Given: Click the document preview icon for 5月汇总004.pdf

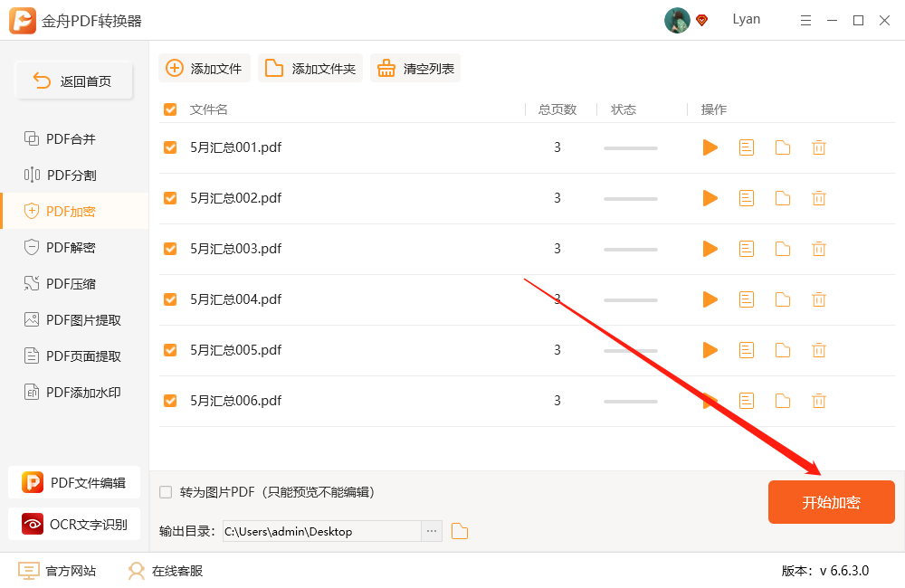Looking at the screenshot, I should coord(746,299).
